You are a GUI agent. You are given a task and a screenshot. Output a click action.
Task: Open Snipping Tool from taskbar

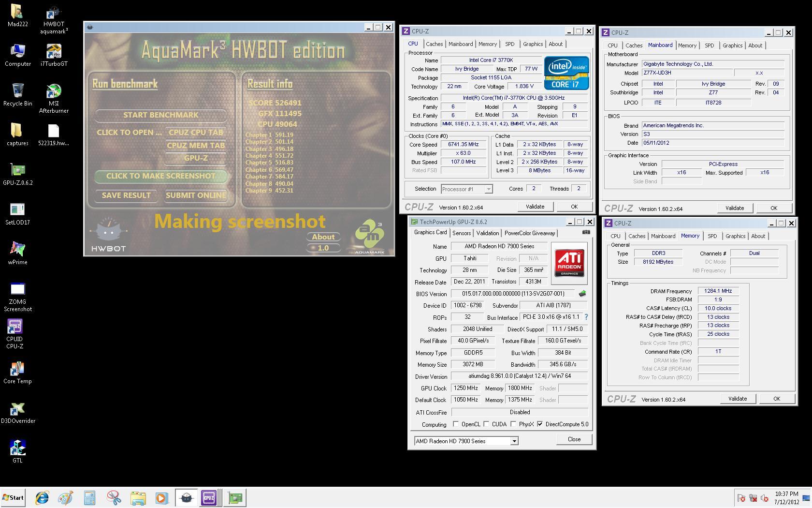coord(114,498)
